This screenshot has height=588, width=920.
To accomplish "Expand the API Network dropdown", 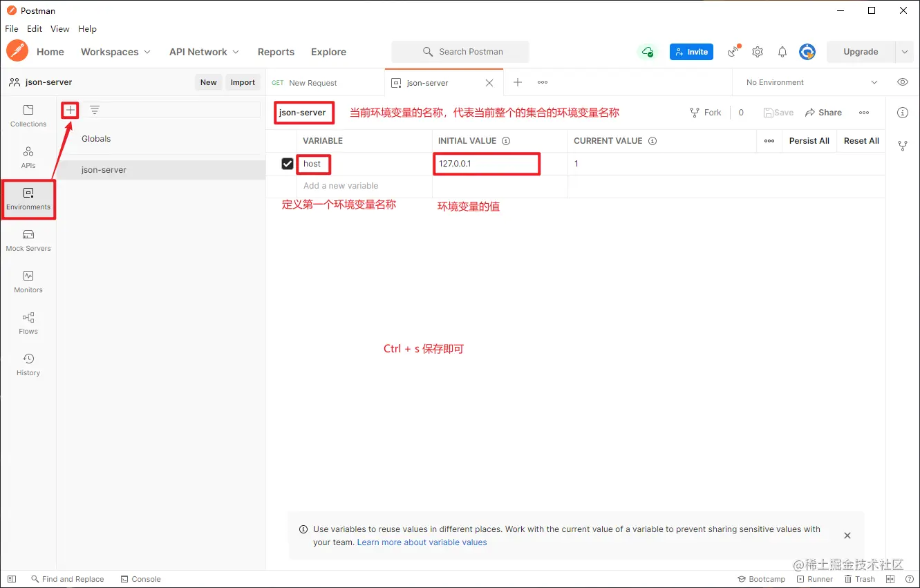I will (x=204, y=52).
